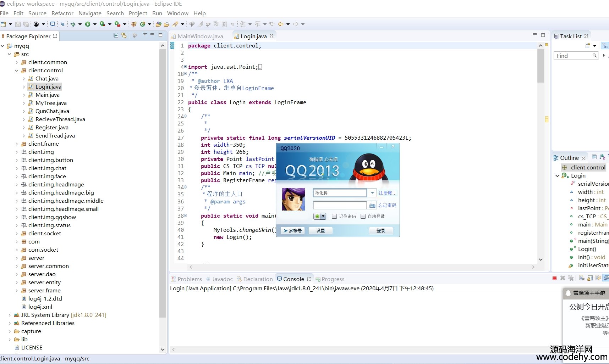
Task: Click Collapse All in Package Explorer
Action: pyautogui.click(x=116, y=35)
